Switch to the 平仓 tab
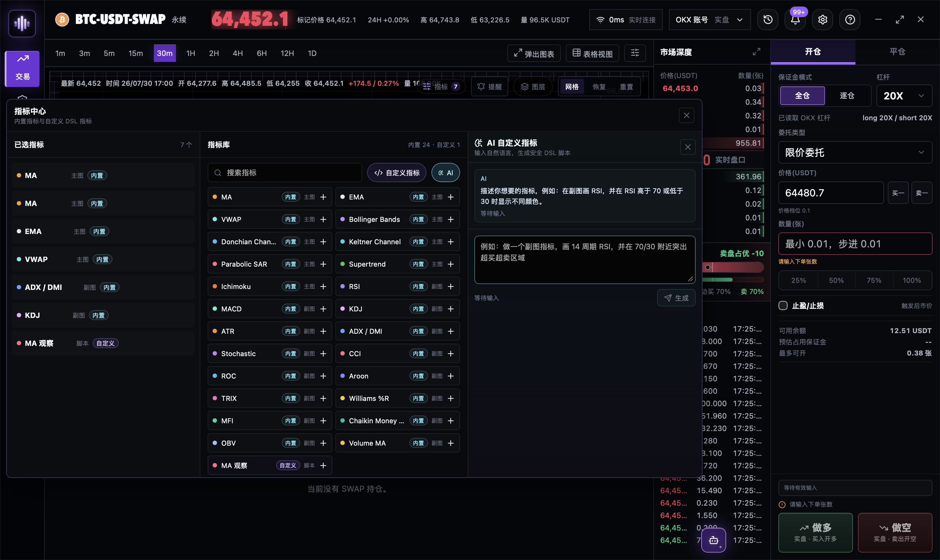Viewport: 940px width, 560px height. [897, 52]
